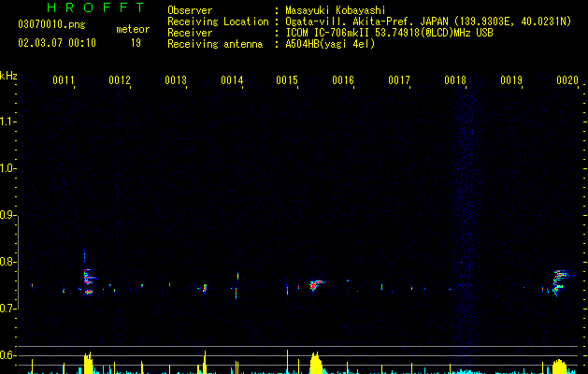This screenshot has width=588, height=374.
Task: Click the ICOM IC-706mkII receiver details
Action: coord(389,33)
